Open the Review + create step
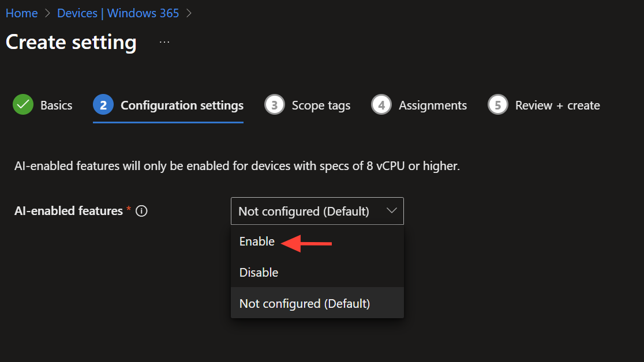Viewport: 644px width, 362px height. point(557,105)
